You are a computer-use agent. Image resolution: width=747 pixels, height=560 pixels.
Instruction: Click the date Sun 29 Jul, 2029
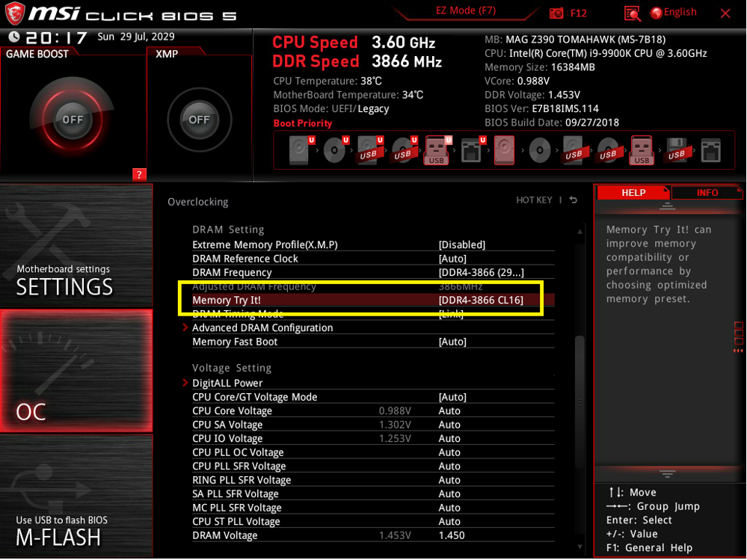click(x=136, y=37)
